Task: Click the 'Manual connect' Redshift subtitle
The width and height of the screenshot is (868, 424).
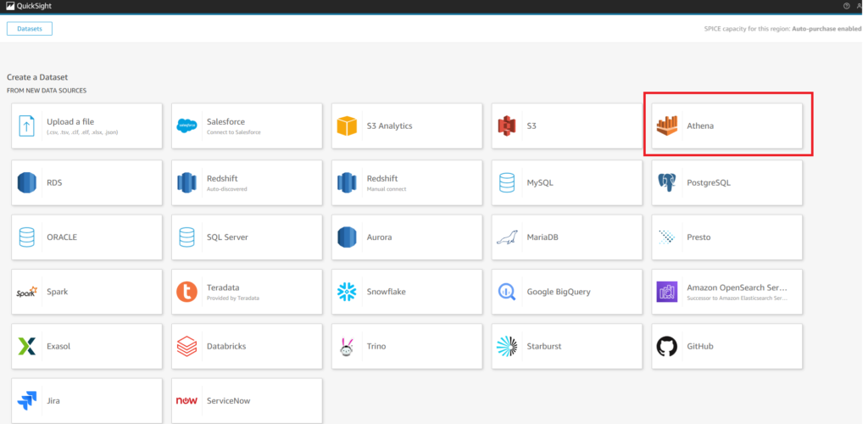Action: [387, 189]
